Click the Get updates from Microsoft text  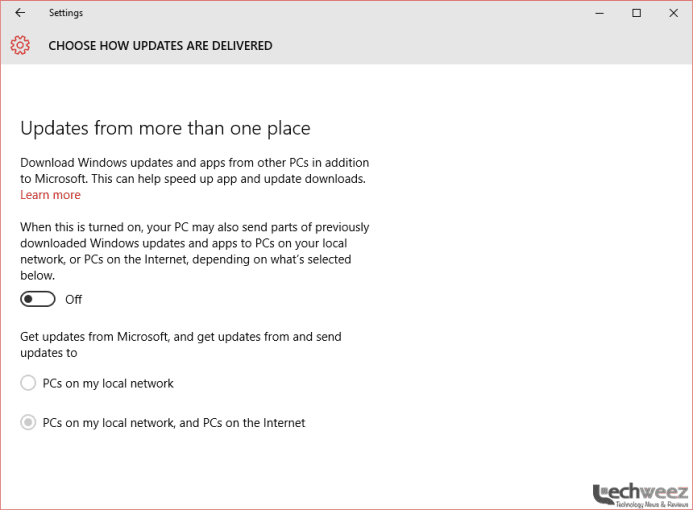(x=181, y=345)
